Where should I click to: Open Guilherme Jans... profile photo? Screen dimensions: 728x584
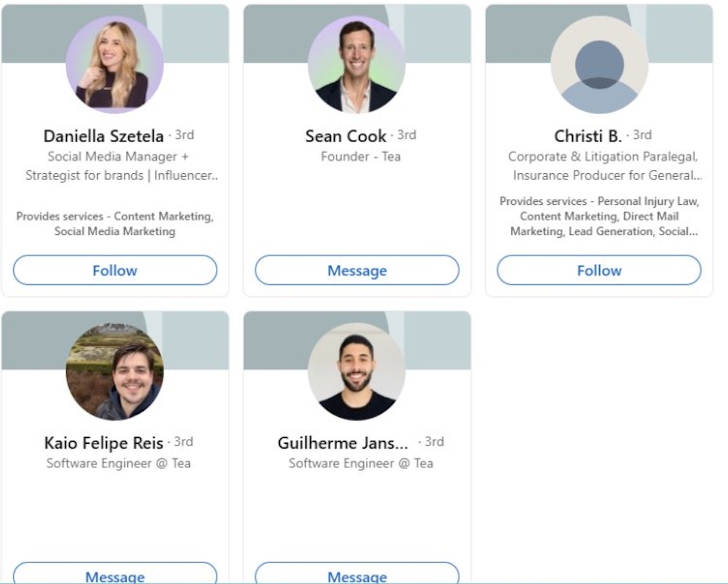pyautogui.click(x=357, y=371)
